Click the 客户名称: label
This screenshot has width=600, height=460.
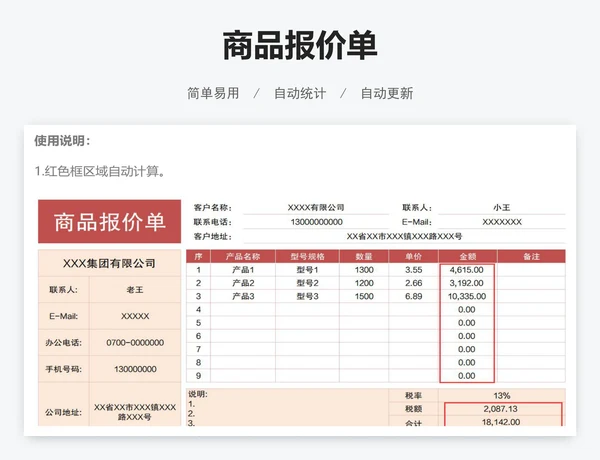[x=213, y=207]
